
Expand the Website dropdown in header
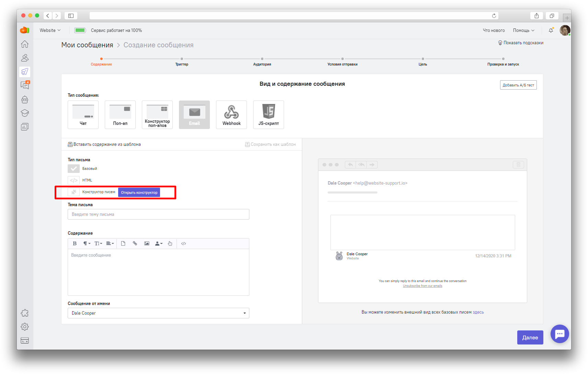pos(50,31)
